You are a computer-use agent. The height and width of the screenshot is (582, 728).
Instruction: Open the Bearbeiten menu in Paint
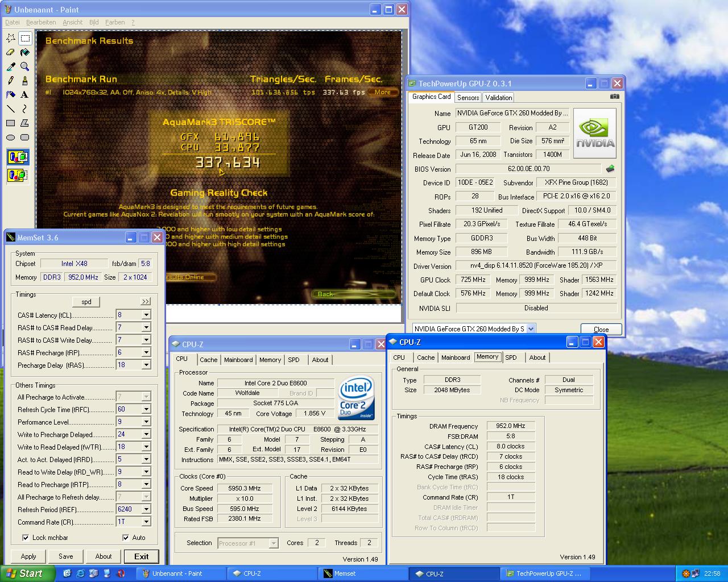coord(41,22)
